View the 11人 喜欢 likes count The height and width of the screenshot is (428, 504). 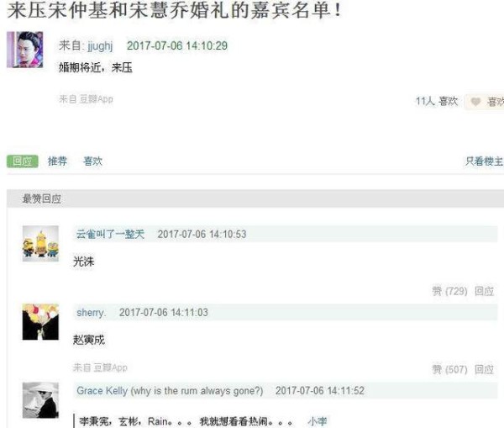(437, 101)
